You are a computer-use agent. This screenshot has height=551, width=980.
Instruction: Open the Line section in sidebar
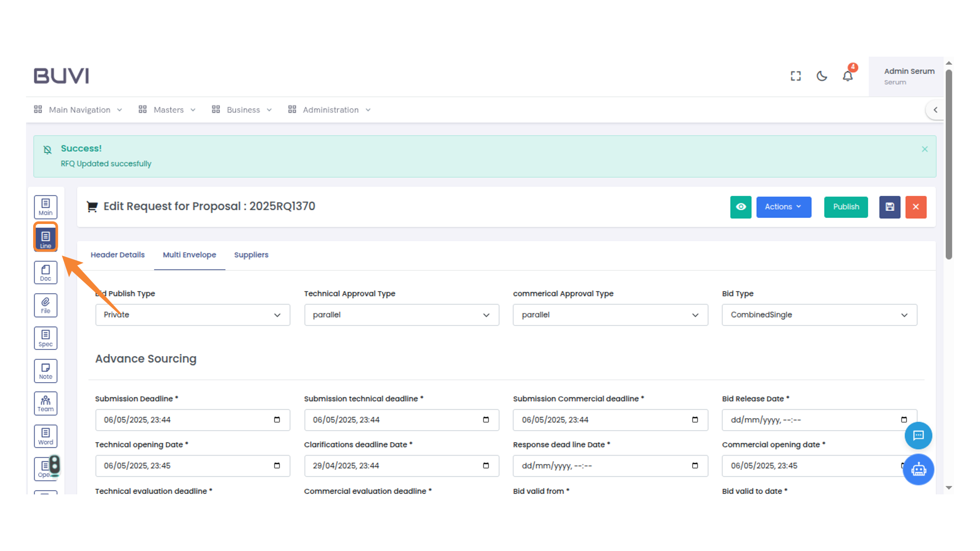(x=45, y=238)
